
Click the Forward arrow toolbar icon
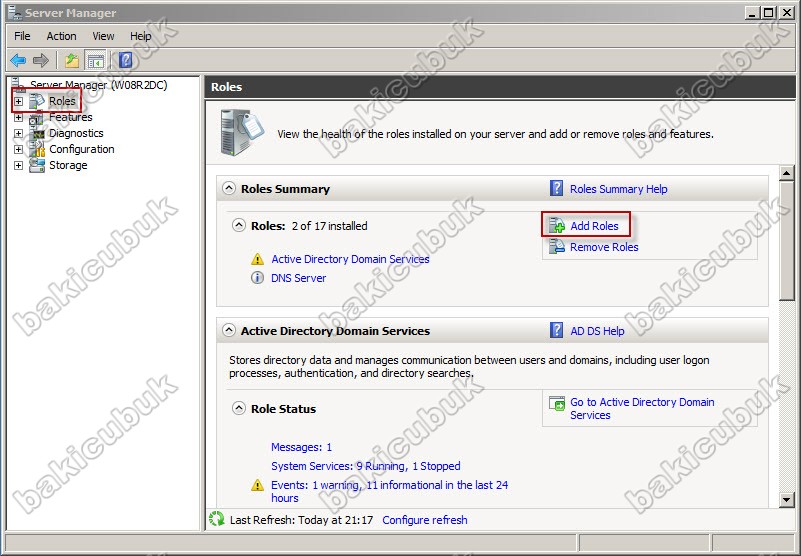[x=40, y=60]
